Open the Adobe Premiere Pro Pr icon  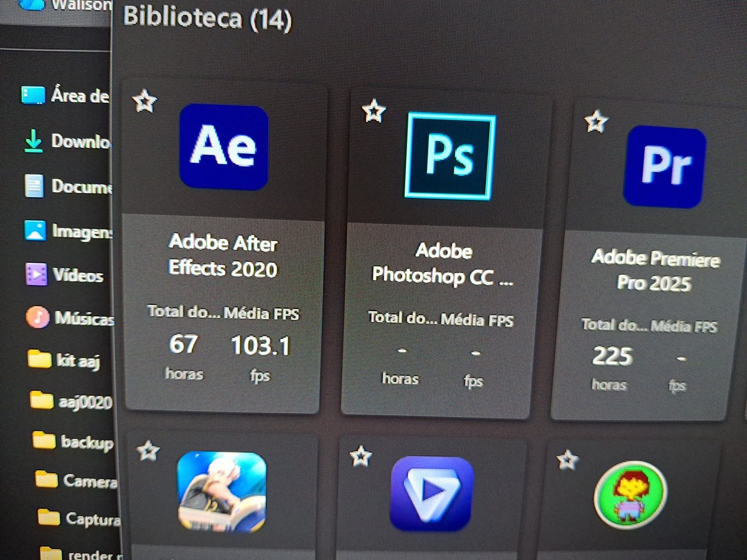pyautogui.click(x=665, y=167)
